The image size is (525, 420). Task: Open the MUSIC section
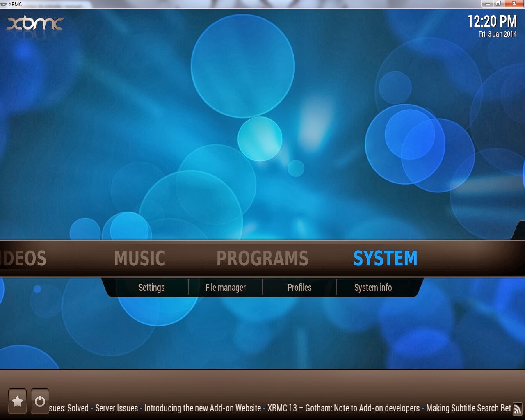click(x=139, y=258)
